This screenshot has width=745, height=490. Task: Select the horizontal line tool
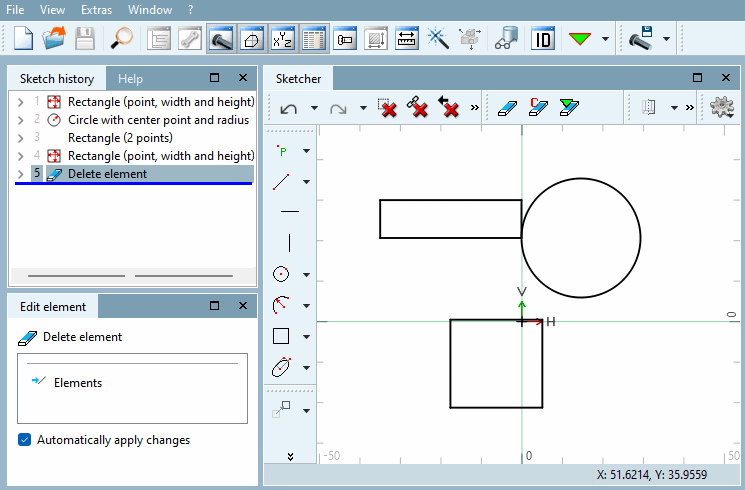point(290,211)
